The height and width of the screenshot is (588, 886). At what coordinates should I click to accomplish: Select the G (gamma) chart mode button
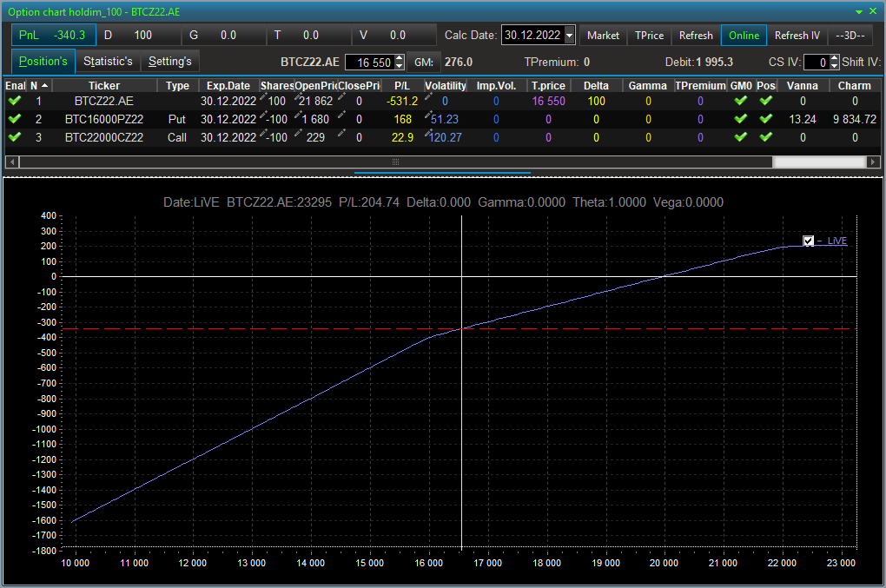(x=224, y=35)
